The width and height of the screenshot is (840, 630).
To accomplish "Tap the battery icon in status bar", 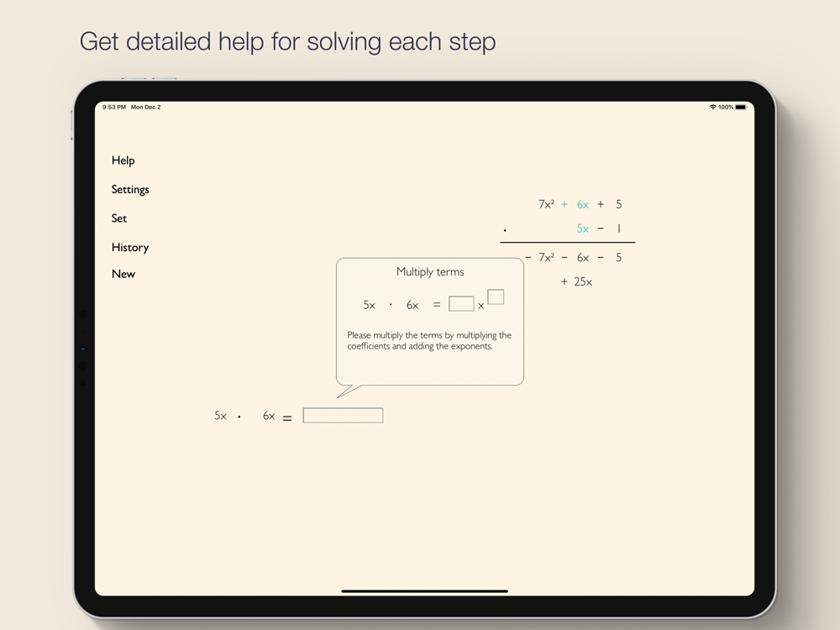I will pyautogui.click(x=741, y=108).
